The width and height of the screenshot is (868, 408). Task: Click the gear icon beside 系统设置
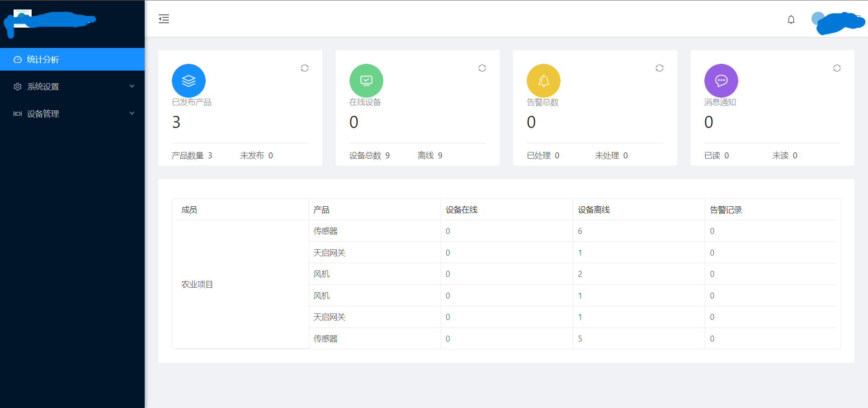tap(18, 86)
